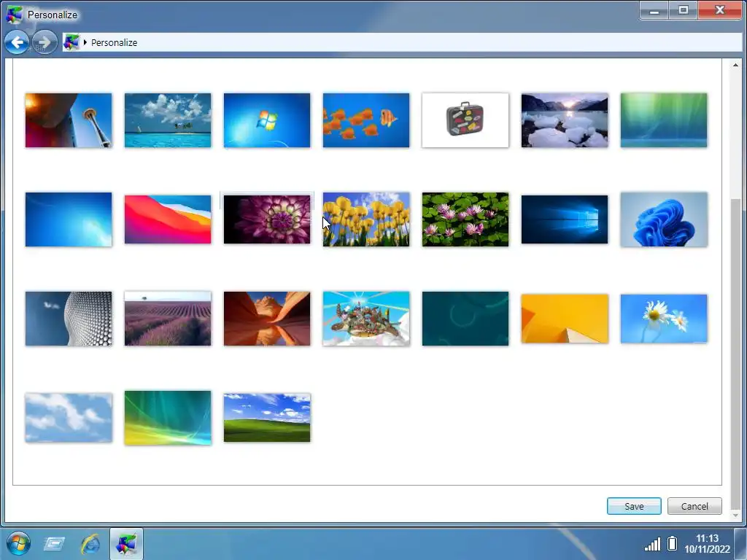The image size is (747, 560).
Task: Click the Save button
Action: tap(634, 506)
